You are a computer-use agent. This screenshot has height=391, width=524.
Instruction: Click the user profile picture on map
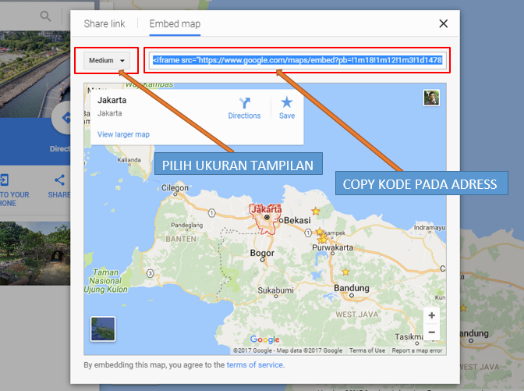[431, 98]
